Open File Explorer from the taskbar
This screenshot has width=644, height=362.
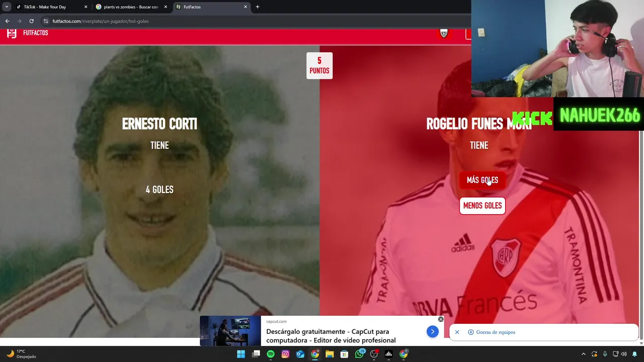(x=330, y=354)
